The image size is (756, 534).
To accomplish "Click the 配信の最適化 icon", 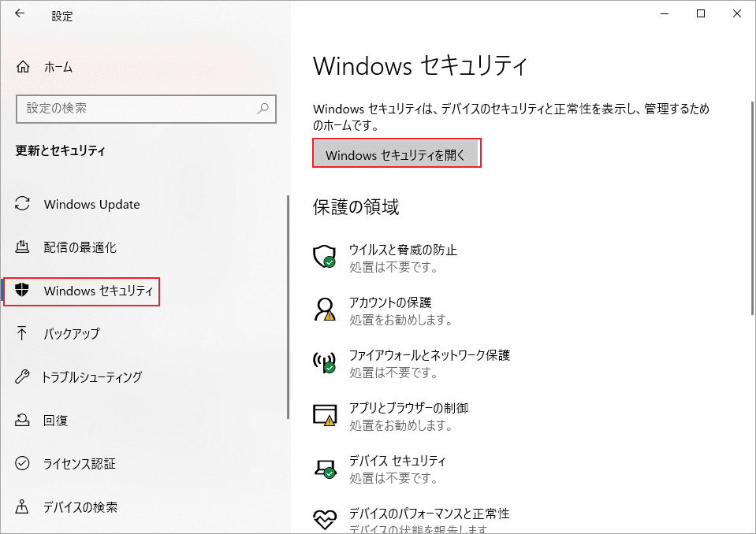I will pyautogui.click(x=22, y=247).
